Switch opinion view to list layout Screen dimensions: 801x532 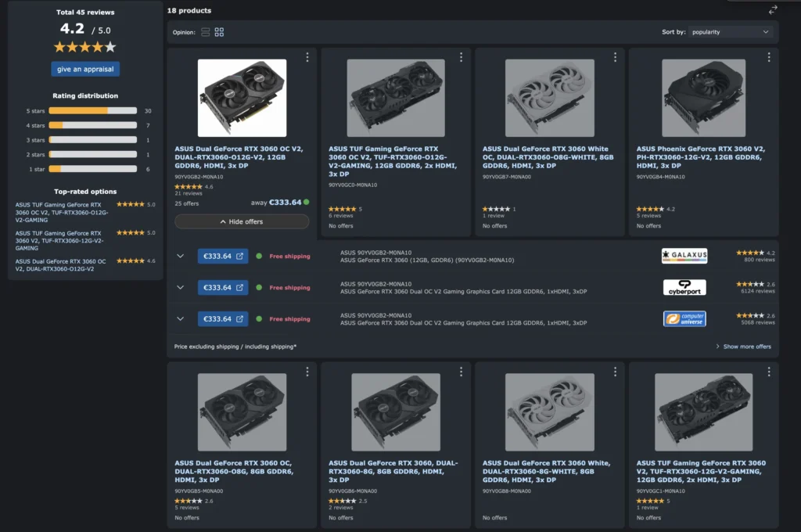[x=206, y=32]
